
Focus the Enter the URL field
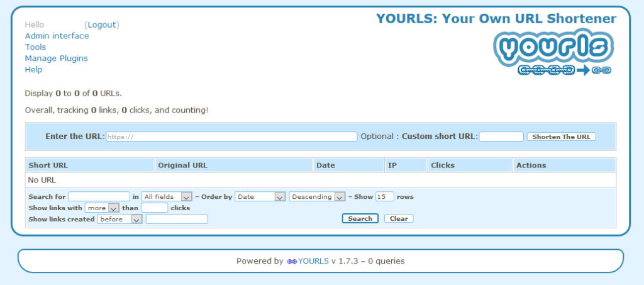231,137
